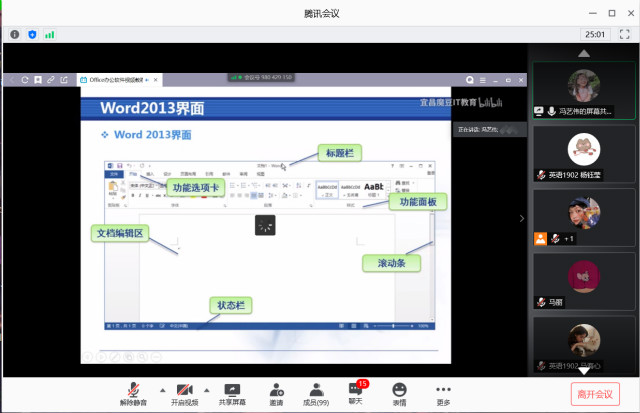The width and height of the screenshot is (640, 413).
Task: Minimize the 腾讯会议 window
Action: (x=593, y=13)
